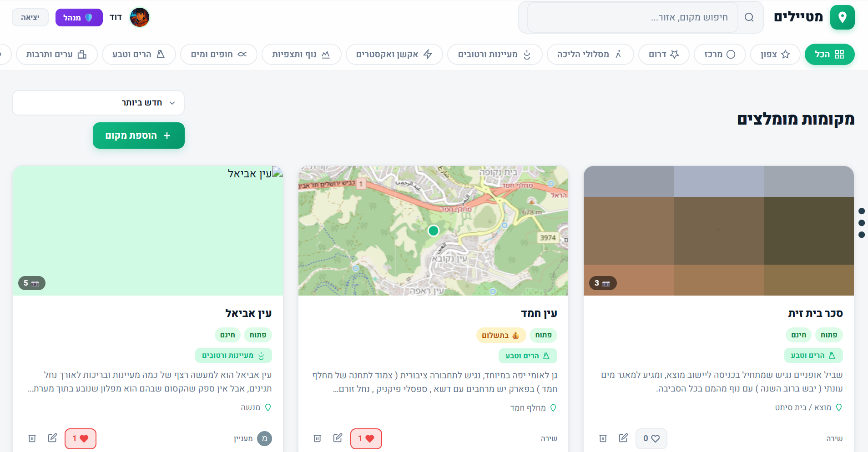Edit the עין אביאל place card
The height and width of the screenshot is (452, 868).
click(x=52, y=438)
